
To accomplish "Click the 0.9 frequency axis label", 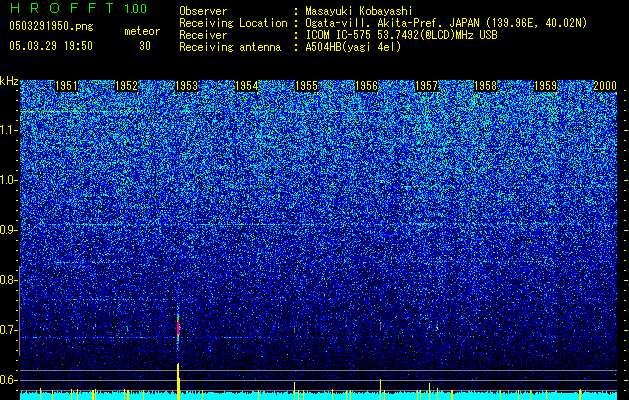I will pos(9,230).
